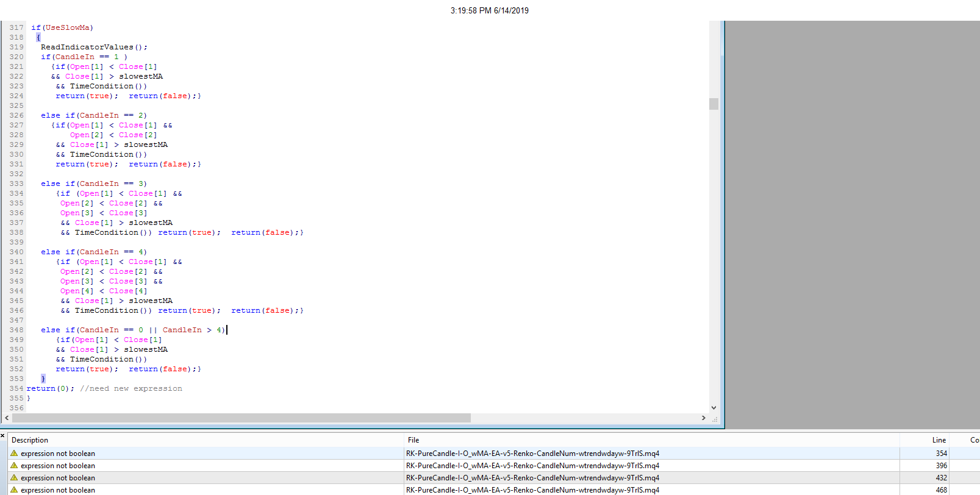
Task: Select the error file name on the 432 row
Action: [x=532, y=477]
